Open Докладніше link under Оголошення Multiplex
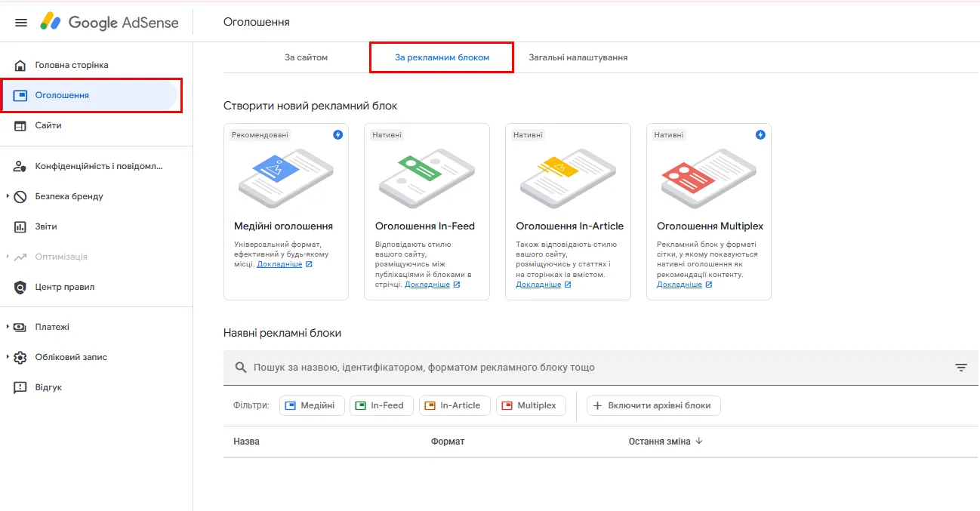The height and width of the screenshot is (511, 980). (x=680, y=285)
